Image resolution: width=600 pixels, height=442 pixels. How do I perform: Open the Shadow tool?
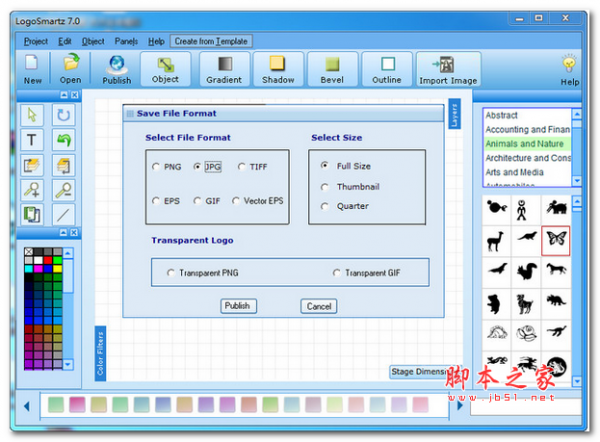278,69
